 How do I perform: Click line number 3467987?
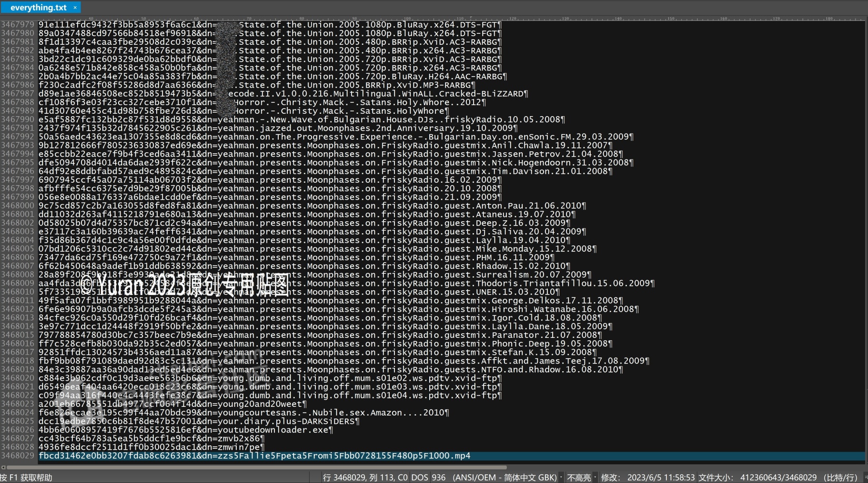pyautogui.click(x=18, y=94)
